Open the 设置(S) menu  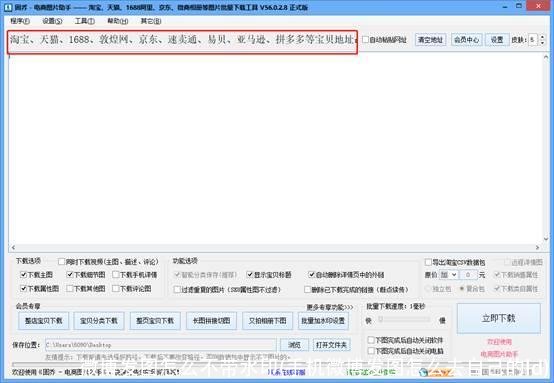point(52,21)
